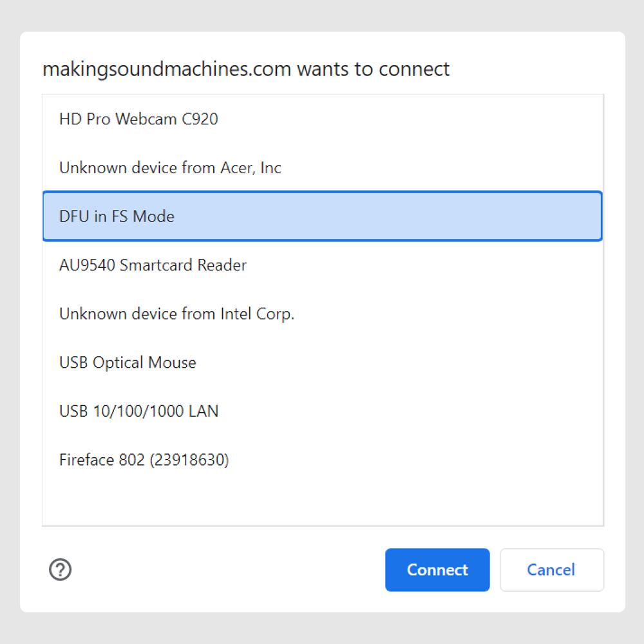Choose the Fireface audio interface entry
This screenshot has width=644, height=644.
(144, 460)
